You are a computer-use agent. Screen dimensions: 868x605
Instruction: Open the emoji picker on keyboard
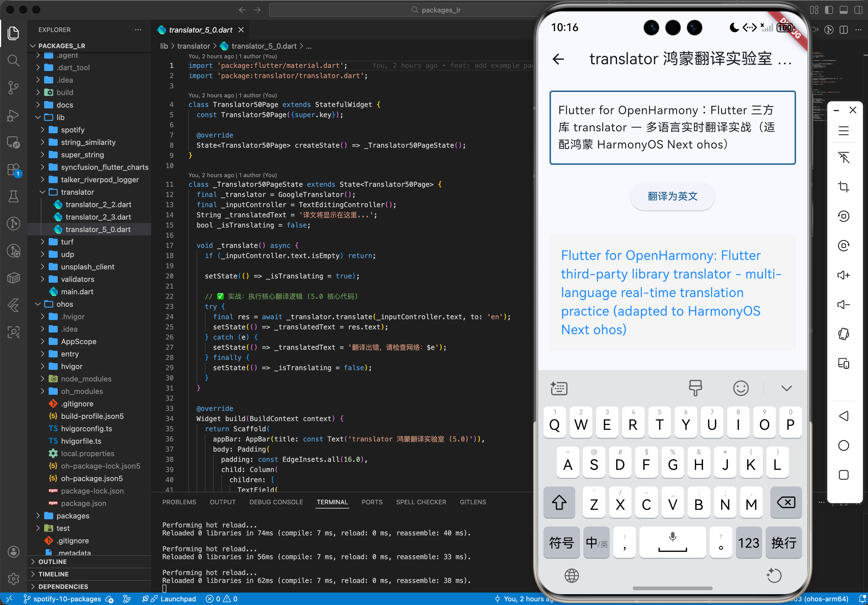click(x=741, y=388)
